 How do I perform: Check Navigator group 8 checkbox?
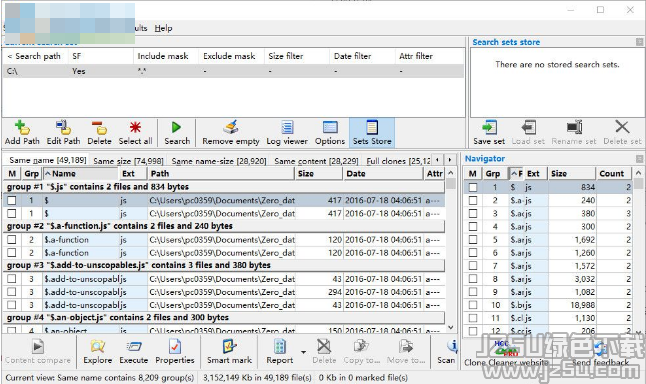(x=473, y=279)
